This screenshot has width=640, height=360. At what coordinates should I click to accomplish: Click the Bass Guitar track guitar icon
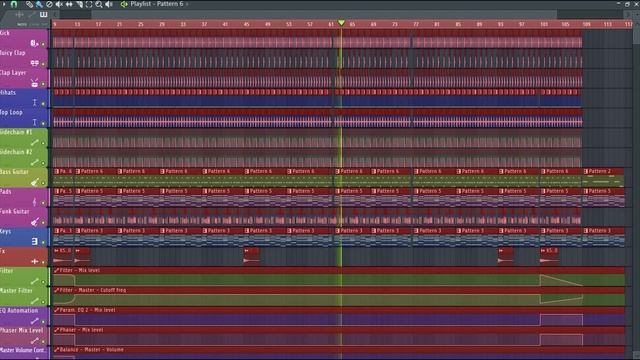[x=35, y=182]
